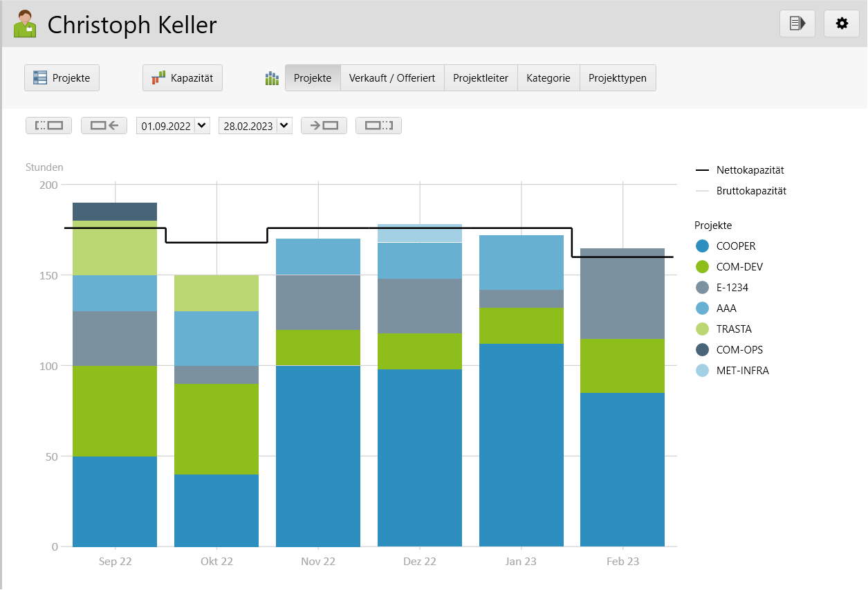This screenshot has width=868, height=590.
Task: Expand the range to the earliest date
Action: [48, 125]
